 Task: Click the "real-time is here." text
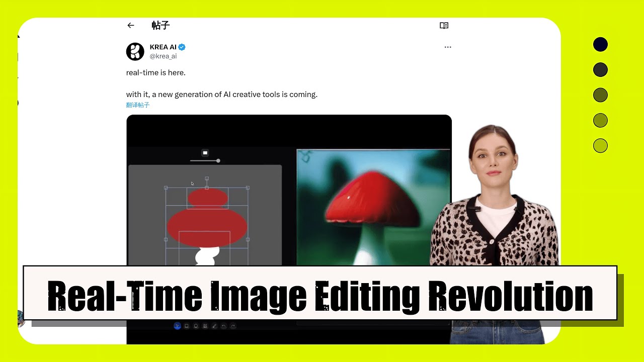156,72
